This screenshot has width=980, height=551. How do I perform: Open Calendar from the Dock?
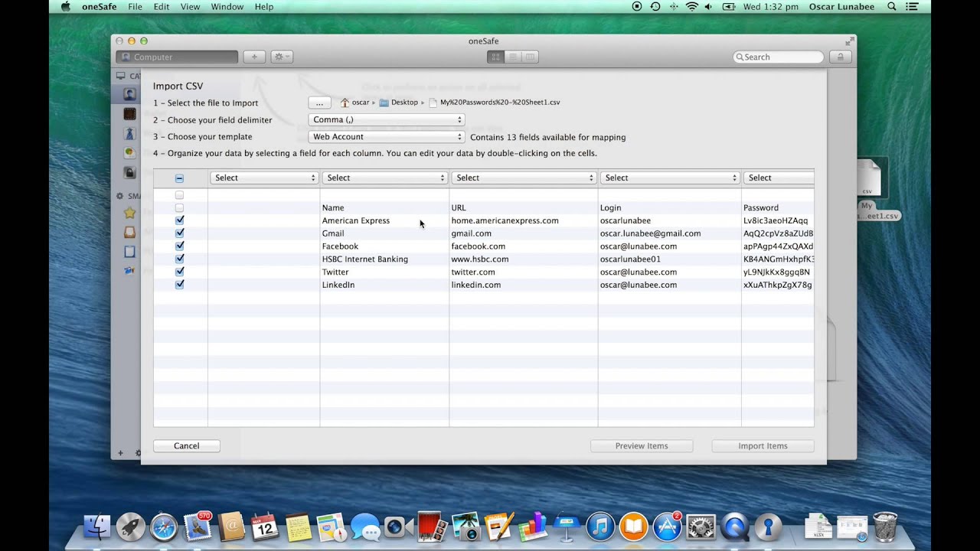[265, 527]
